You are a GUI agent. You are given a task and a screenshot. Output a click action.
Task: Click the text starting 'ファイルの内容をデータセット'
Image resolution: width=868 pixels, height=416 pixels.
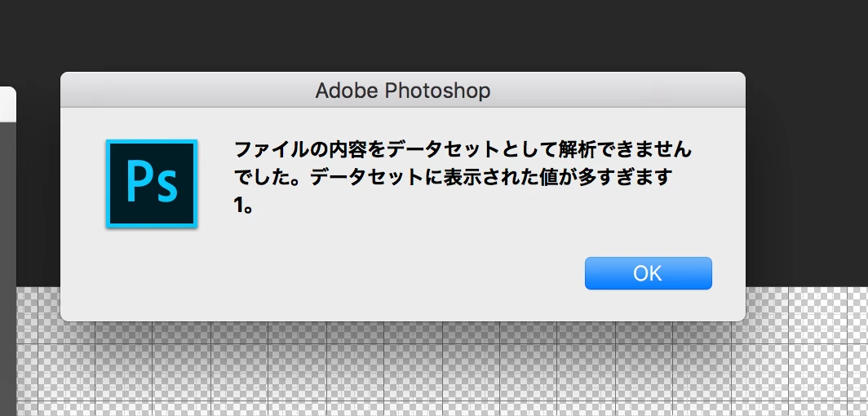pyautogui.click(x=463, y=177)
